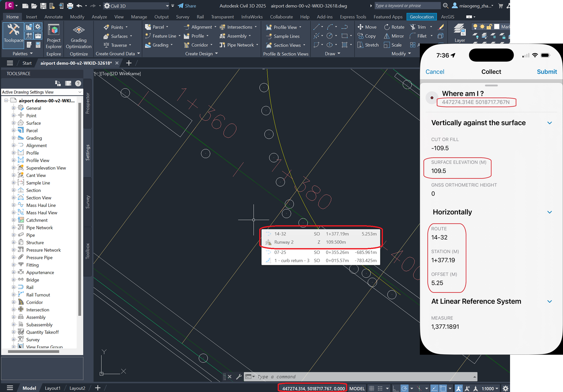Select the Move tool in Modify panel
This screenshot has width=563, height=392.
pyautogui.click(x=367, y=27)
